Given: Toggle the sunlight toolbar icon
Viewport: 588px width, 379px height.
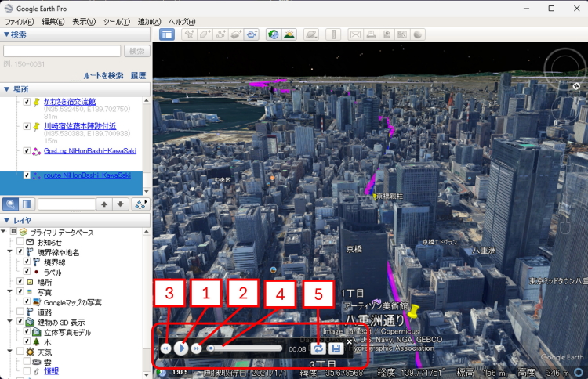Looking at the screenshot, I should click(x=289, y=34).
